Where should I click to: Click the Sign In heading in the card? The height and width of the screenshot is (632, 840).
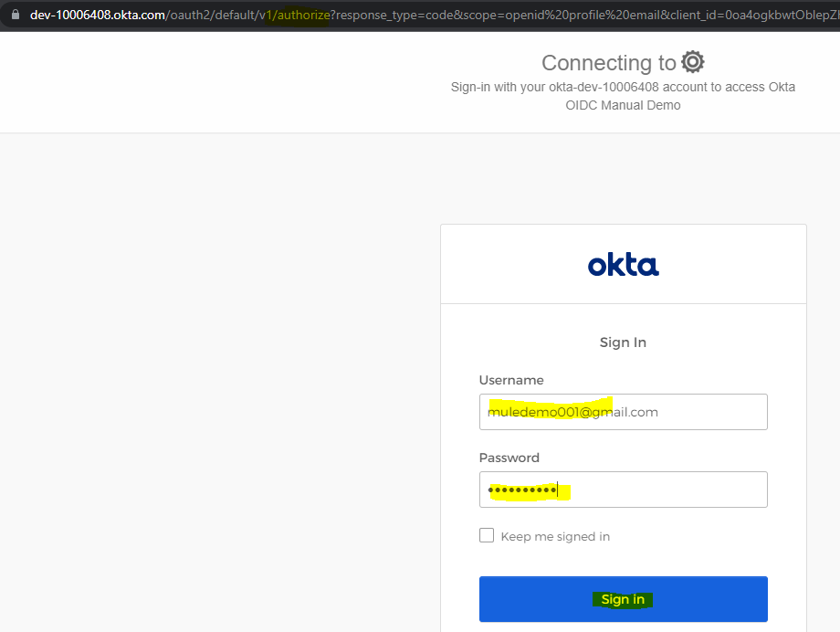click(x=623, y=342)
